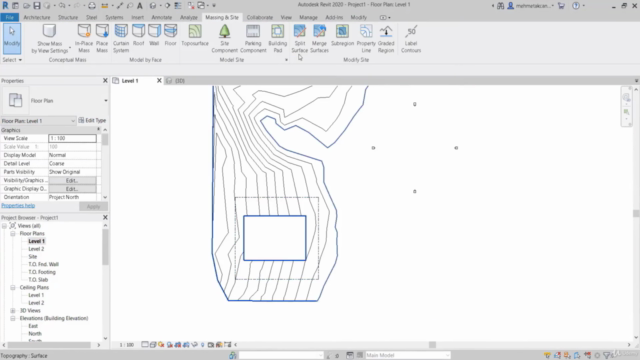Select the Subregion tool
This screenshot has height=360, width=640.
click(x=342, y=36)
